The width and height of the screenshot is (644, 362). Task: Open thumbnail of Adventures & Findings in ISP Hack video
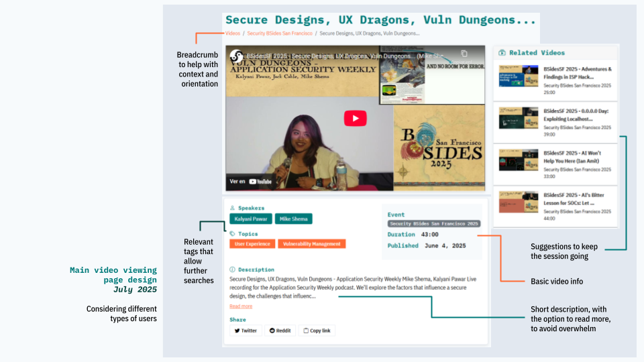point(519,76)
